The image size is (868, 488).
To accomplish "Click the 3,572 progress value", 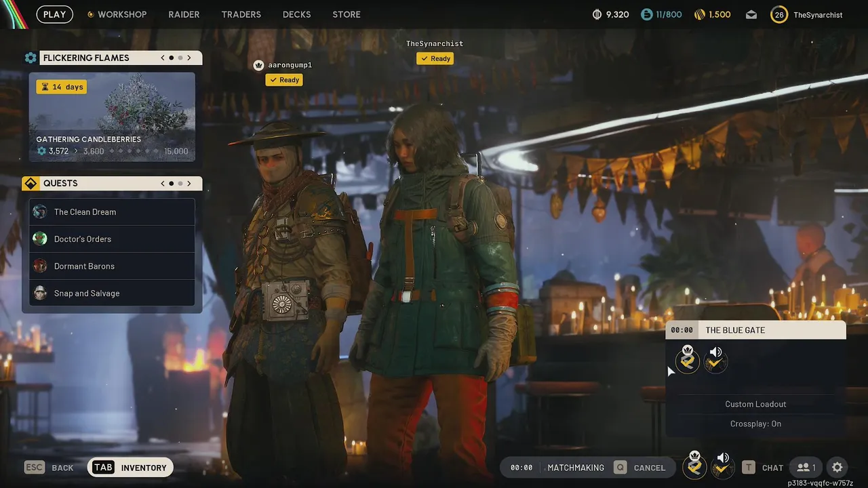I will click(x=58, y=151).
